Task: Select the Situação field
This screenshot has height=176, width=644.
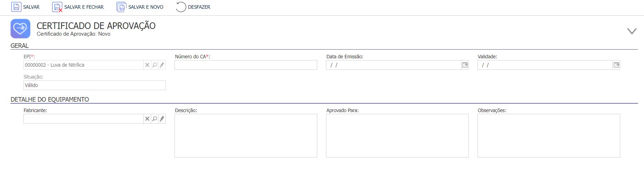Action: pos(95,85)
